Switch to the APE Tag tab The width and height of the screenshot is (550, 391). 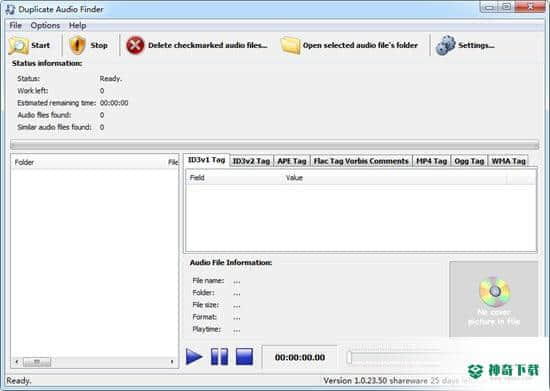(x=292, y=161)
